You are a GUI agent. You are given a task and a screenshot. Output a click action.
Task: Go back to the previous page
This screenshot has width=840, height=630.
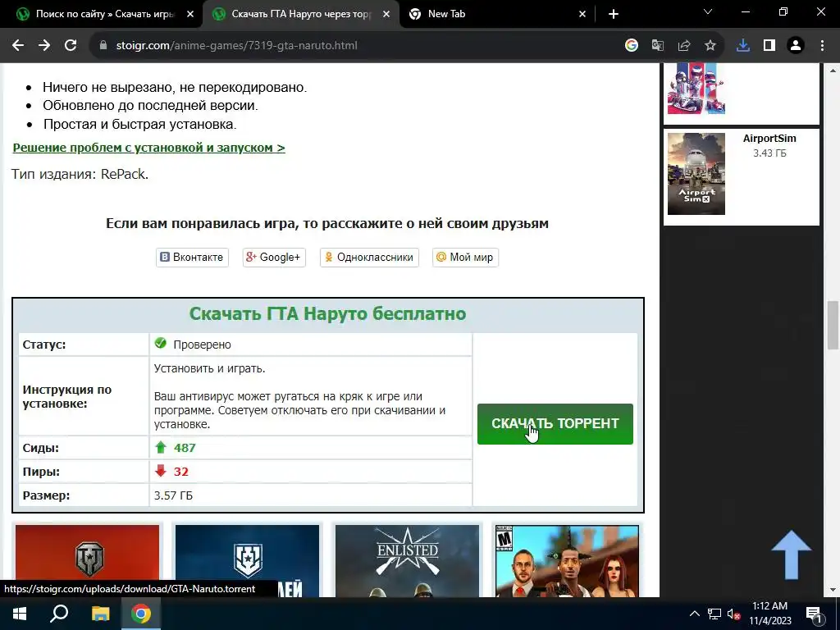(18, 46)
